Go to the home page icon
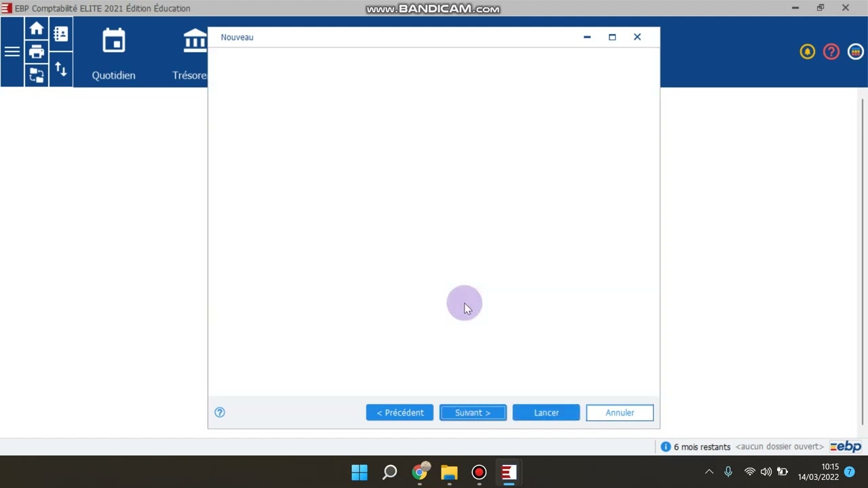Image resolution: width=868 pixels, height=488 pixels. click(37, 29)
